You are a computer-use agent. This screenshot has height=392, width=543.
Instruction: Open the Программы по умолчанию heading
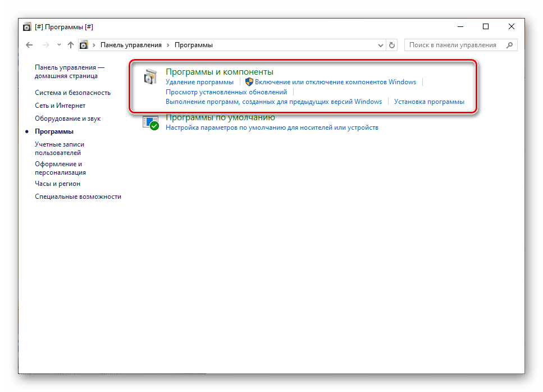tap(220, 117)
